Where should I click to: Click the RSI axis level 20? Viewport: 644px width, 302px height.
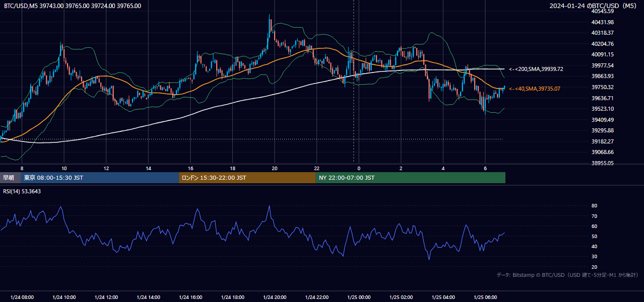pos(594,267)
